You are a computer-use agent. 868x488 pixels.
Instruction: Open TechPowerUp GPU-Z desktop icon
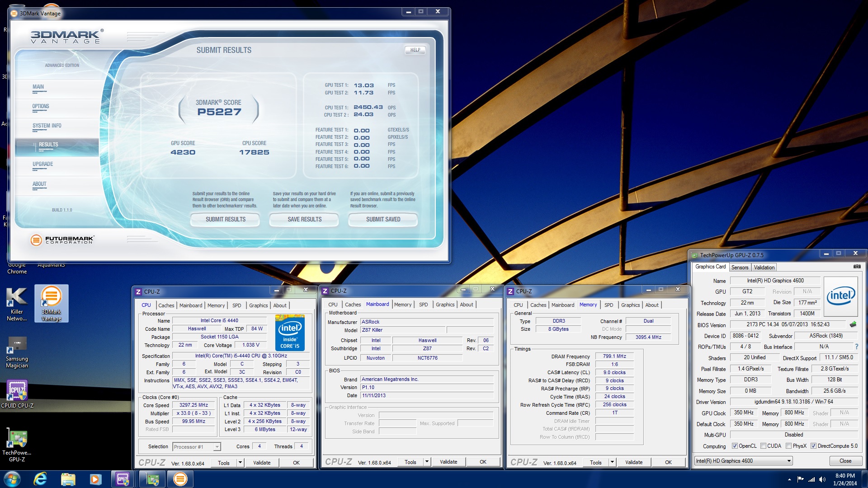pos(17,445)
